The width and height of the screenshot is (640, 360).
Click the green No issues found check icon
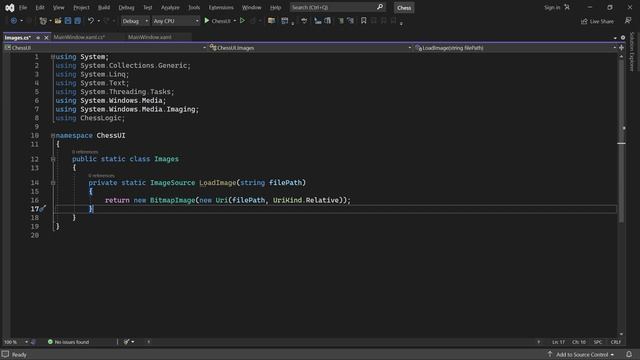[x=50, y=342]
